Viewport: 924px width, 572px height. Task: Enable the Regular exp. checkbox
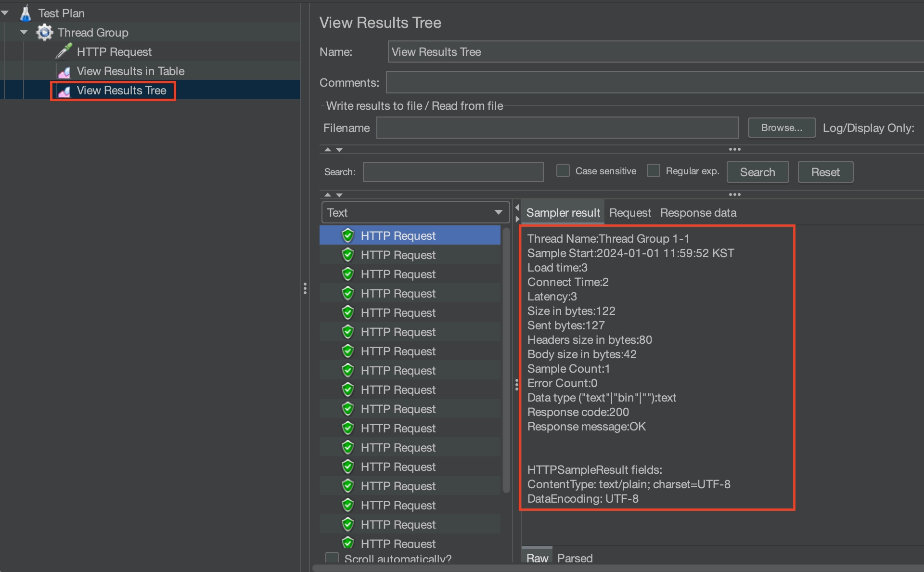tap(653, 171)
